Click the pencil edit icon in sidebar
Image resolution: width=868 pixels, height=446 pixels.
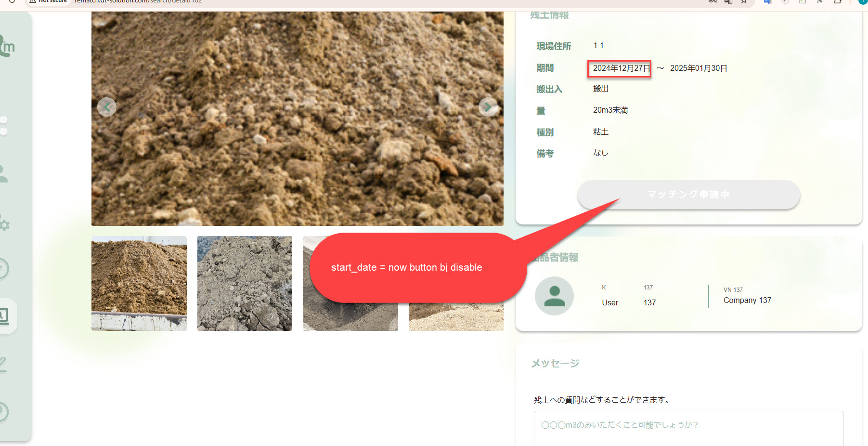(x=3, y=364)
